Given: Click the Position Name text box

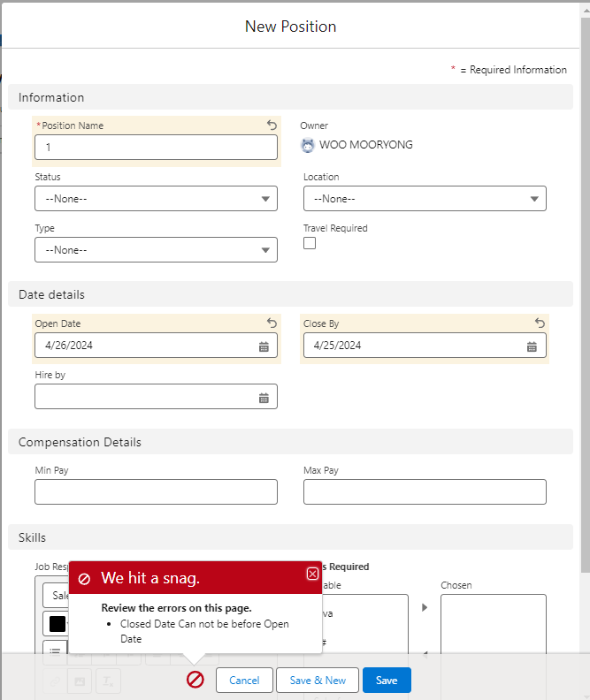Looking at the screenshot, I should pyautogui.click(x=156, y=148).
